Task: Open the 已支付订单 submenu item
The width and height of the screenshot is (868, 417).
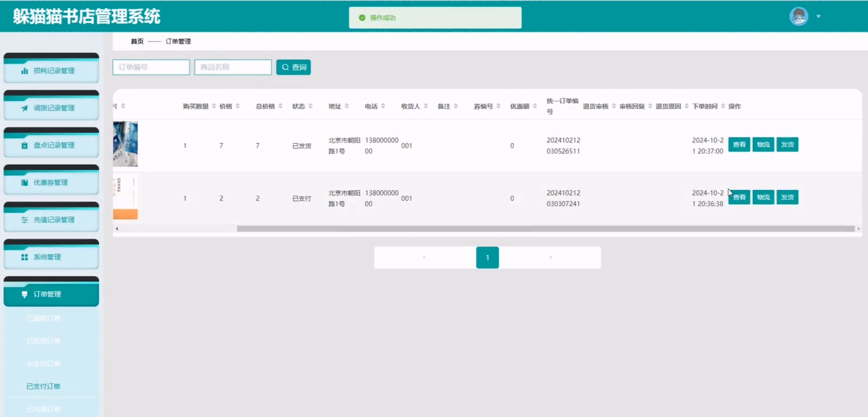Action: point(43,386)
